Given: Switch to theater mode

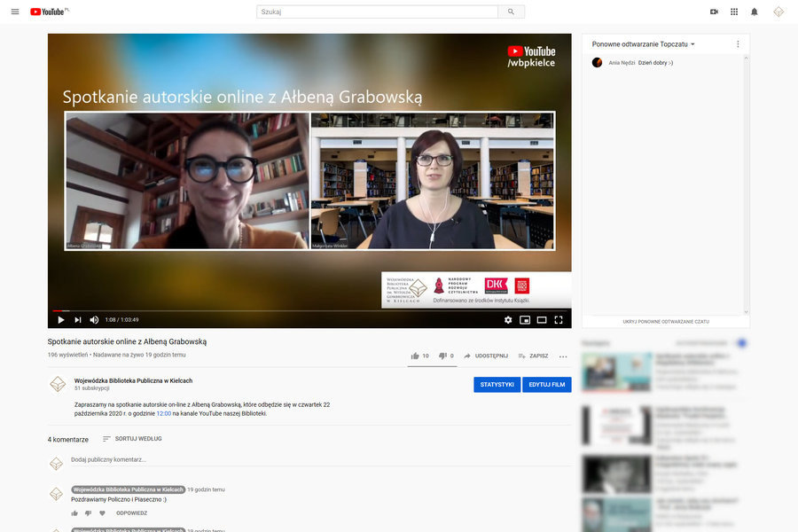Looking at the screenshot, I should coord(542,320).
